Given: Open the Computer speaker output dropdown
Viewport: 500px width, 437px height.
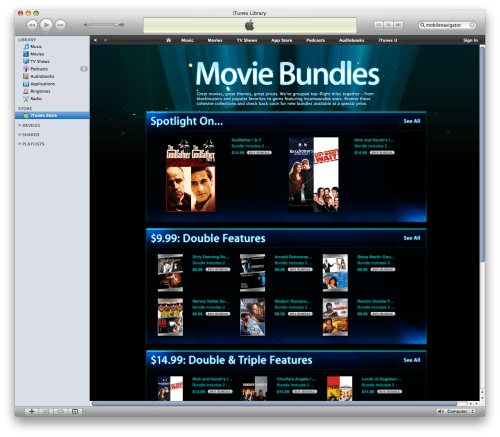Looking at the screenshot, I should [x=456, y=411].
